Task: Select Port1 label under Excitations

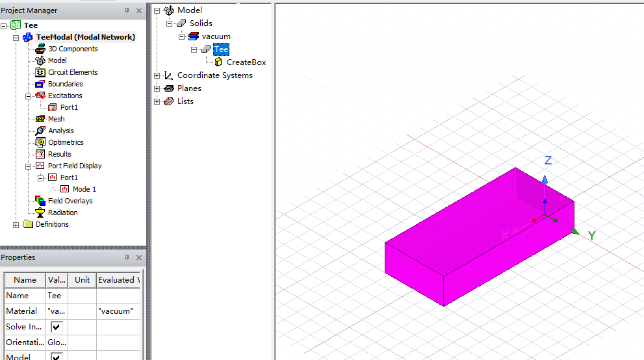Action: click(x=69, y=108)
